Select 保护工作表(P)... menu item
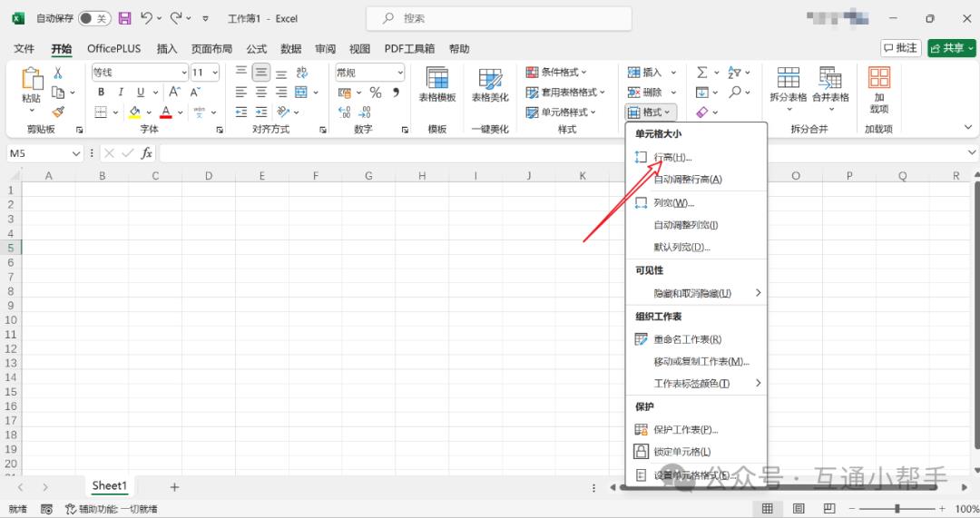980x518 pixels. tap(696, 429)
